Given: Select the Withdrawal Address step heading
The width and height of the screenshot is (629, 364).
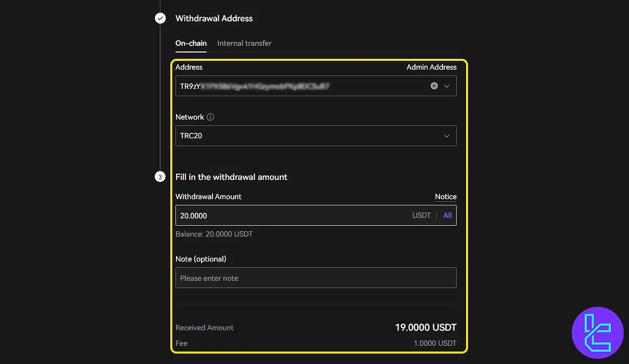Looking at the screenshot, I should (214, 18).
